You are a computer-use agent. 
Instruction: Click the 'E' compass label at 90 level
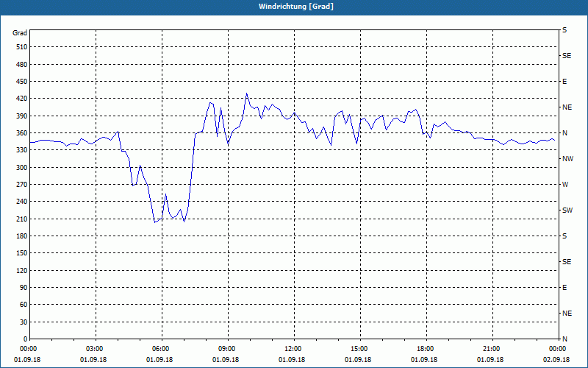[565, 288]
